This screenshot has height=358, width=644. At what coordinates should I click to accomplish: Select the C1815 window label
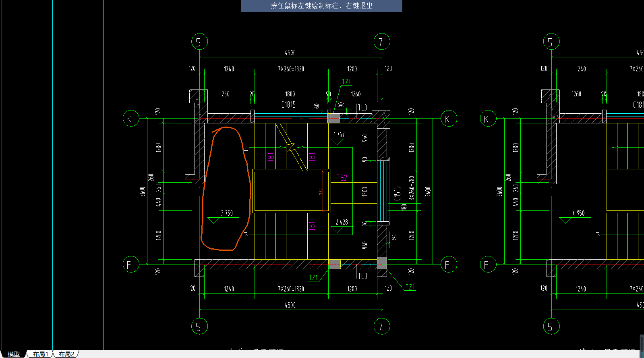(288, 105)
